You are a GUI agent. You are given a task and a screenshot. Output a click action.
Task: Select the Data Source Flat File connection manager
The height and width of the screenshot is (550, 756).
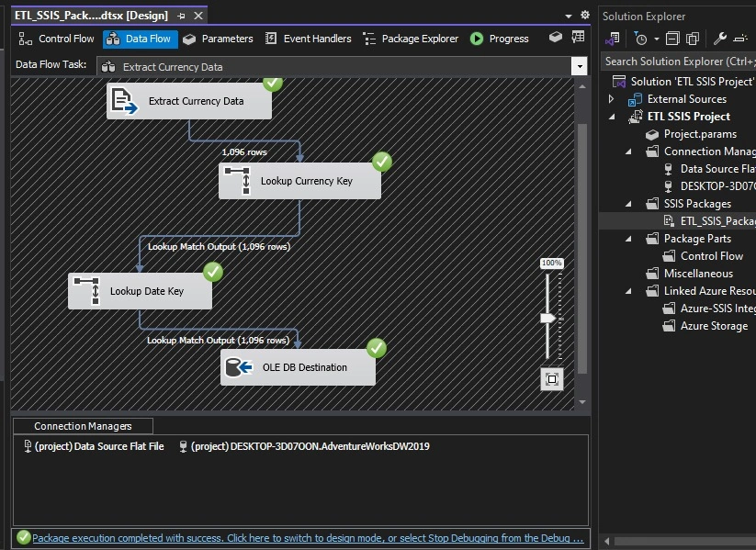[94, 446]
